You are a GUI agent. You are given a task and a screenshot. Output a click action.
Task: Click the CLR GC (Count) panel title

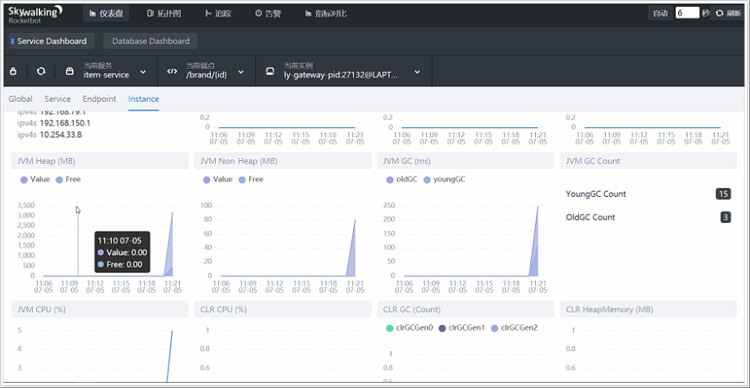pyautogui.click(x=412, y=310)
